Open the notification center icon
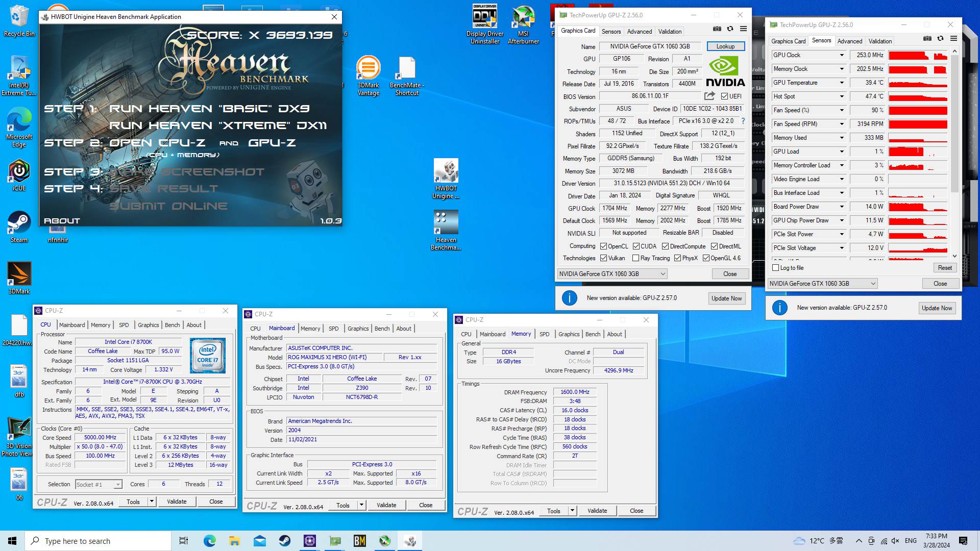 (963, 541)
